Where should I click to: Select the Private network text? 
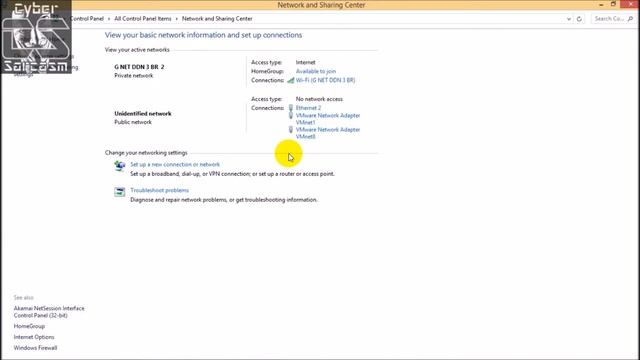coord(133,76)
